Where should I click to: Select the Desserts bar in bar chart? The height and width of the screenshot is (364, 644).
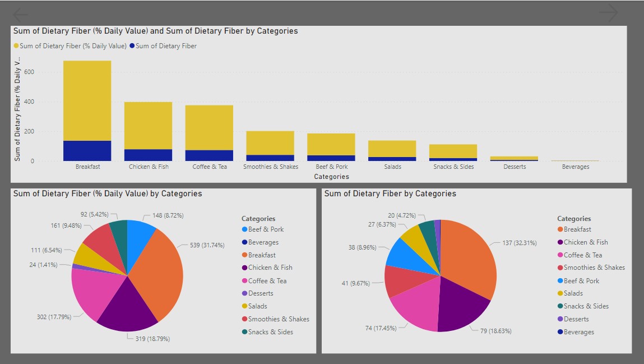pyautogui.click(x=514, y=159)
